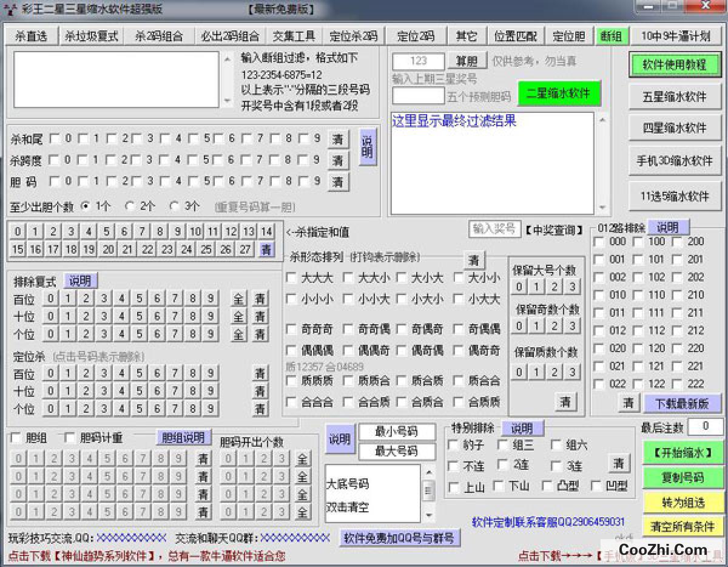Click the app icon in the title bar
Viewport: 728px width, 567px height.
point(9,8)
